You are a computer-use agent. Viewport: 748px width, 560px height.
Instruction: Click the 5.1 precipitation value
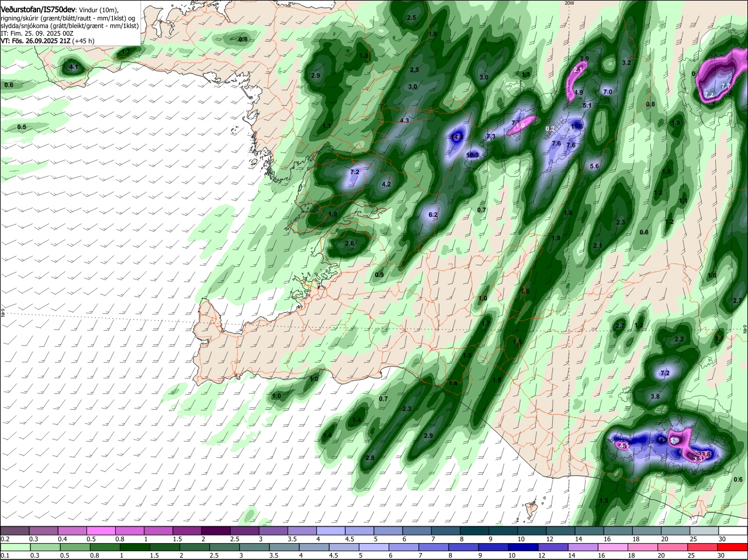(x=588, y=105)
